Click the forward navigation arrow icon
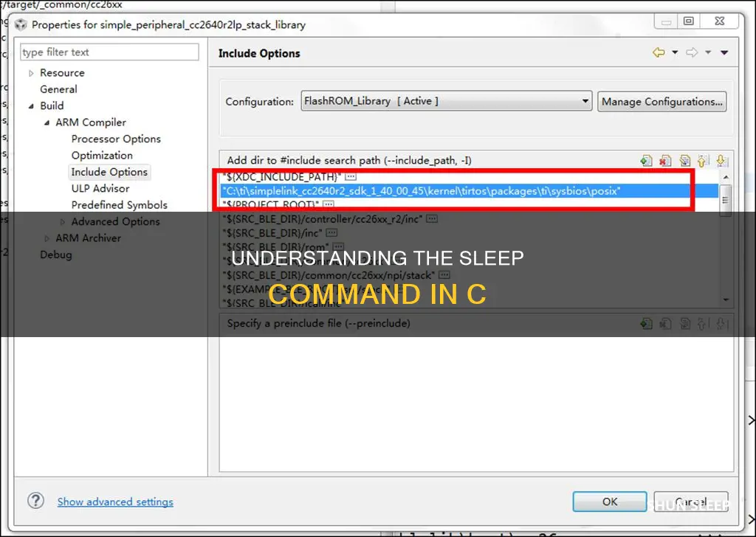This screenshot has height=537, width=756. coord(692,52)
